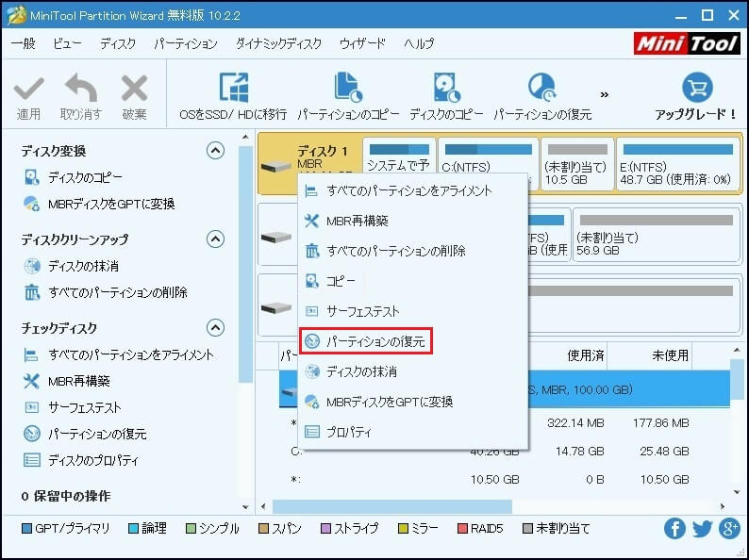Choose パーティションの復元 in context menu
The width and height of the screenshot is (749, 560).
pyautogui.click(x=366, y=341)
